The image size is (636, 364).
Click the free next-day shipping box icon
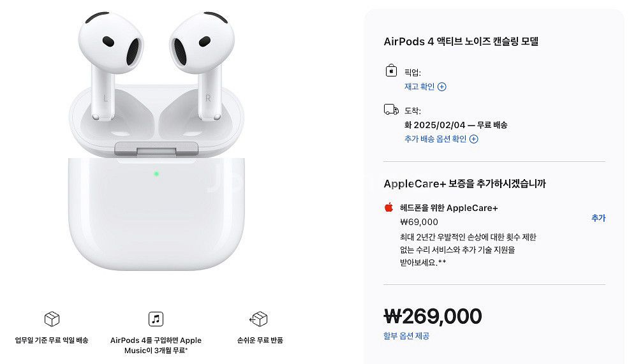[x=52, y=319]
